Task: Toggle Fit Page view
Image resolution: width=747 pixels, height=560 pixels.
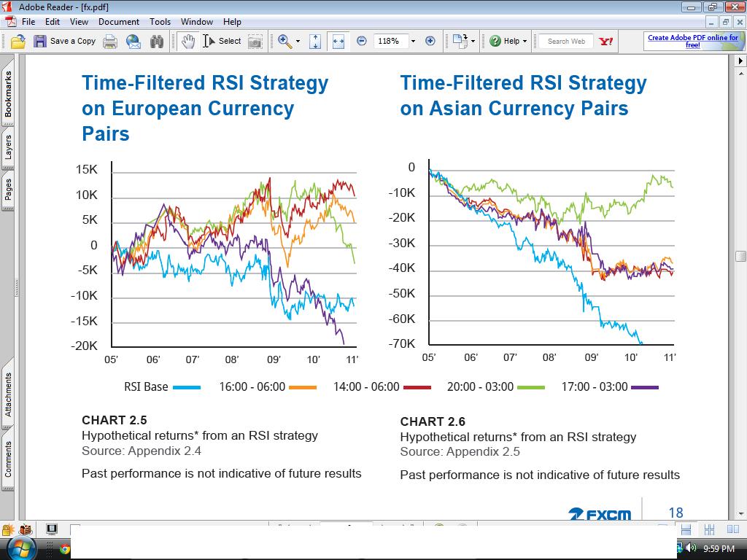Action: [x=315, y=42]
